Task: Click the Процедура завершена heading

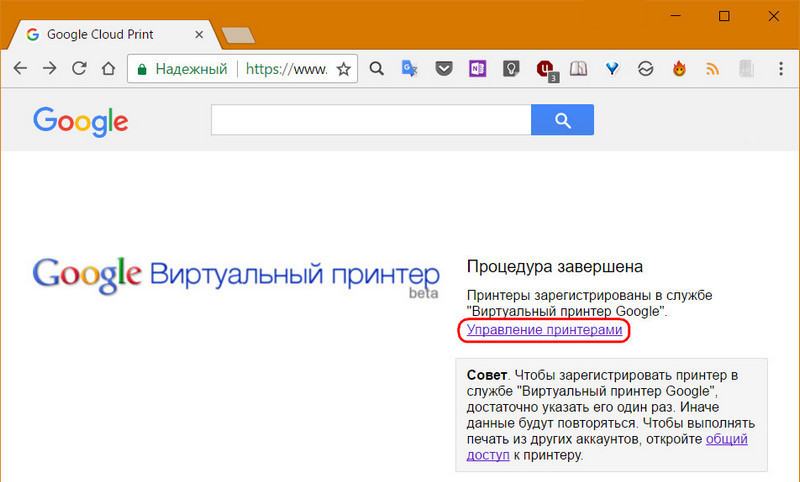Action: pyautogui.click(x=555, y=266)
